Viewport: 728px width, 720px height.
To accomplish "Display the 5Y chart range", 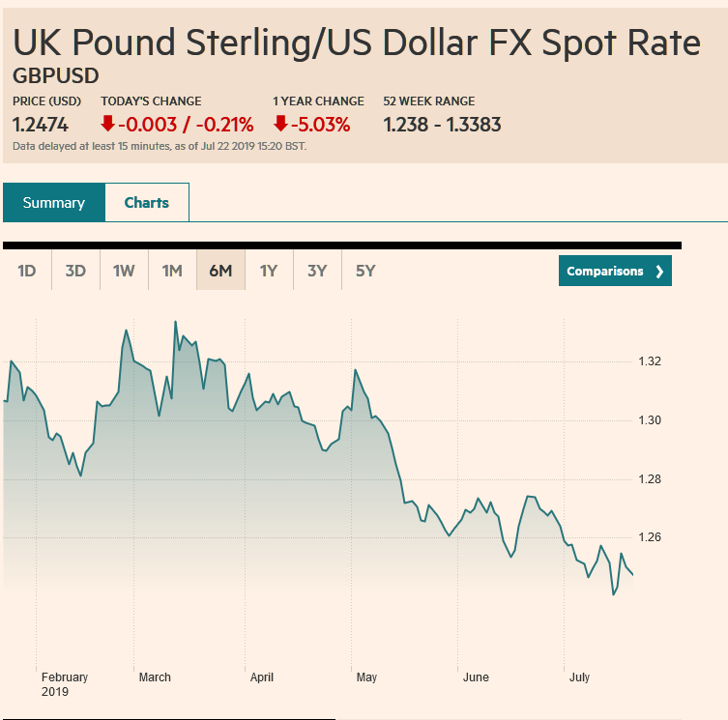I will [365, 272].
